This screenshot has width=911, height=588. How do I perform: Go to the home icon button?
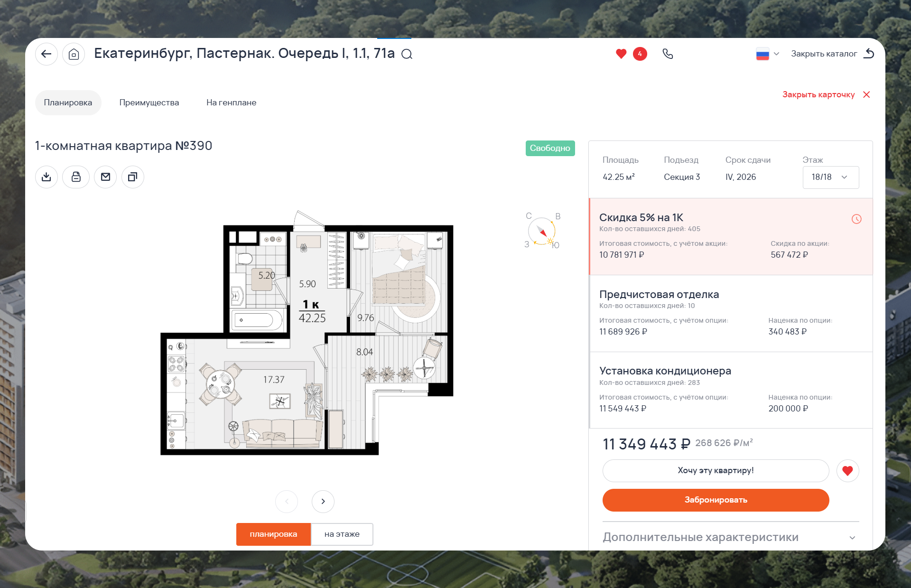point(74,54)
